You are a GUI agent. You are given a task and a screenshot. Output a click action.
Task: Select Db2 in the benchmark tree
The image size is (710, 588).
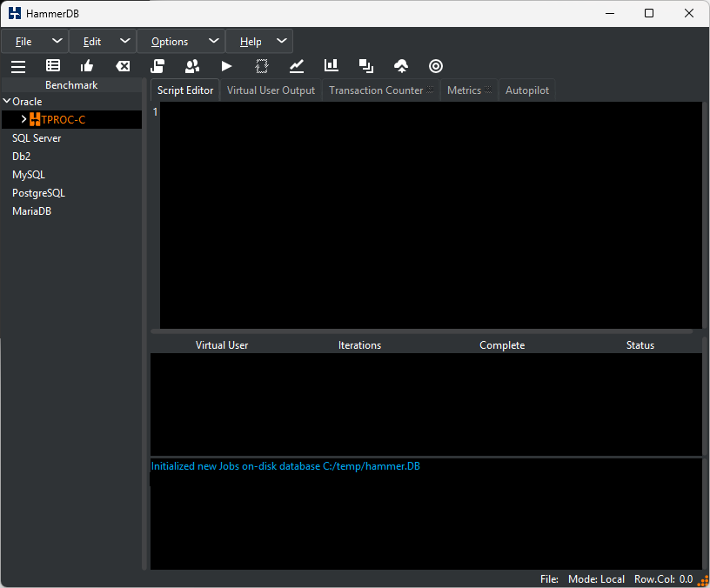tap(21, 157)
